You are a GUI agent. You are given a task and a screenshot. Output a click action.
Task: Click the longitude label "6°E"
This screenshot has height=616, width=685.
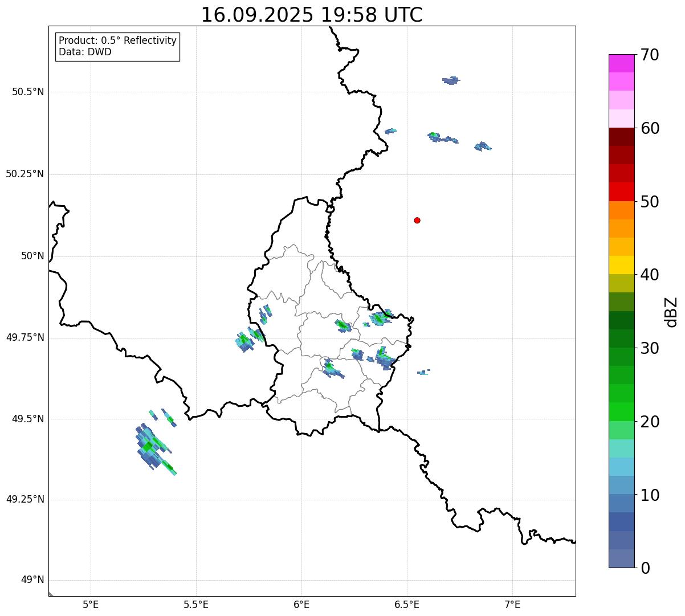pos(302,604)
